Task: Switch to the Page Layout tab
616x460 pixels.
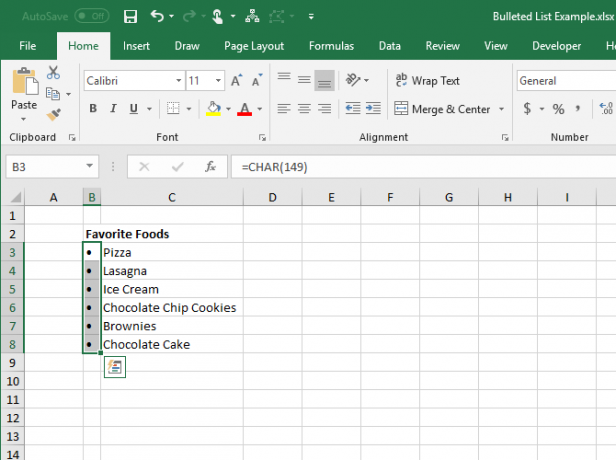Action: [254, 46]
